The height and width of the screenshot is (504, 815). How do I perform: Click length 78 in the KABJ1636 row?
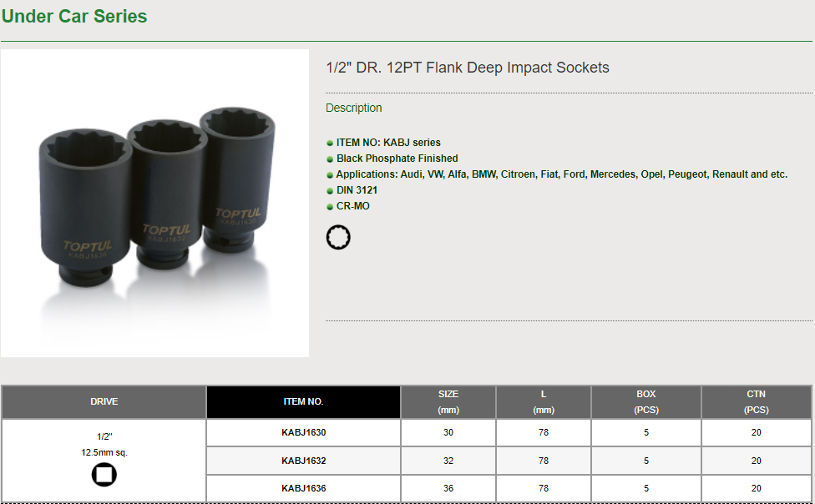544,488
